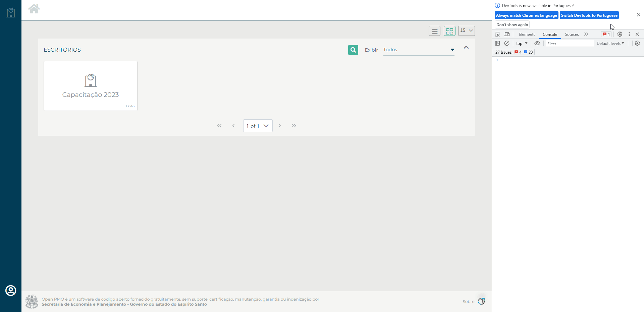
Task: Toggle the device emulation mode icon
Action: 507,34
